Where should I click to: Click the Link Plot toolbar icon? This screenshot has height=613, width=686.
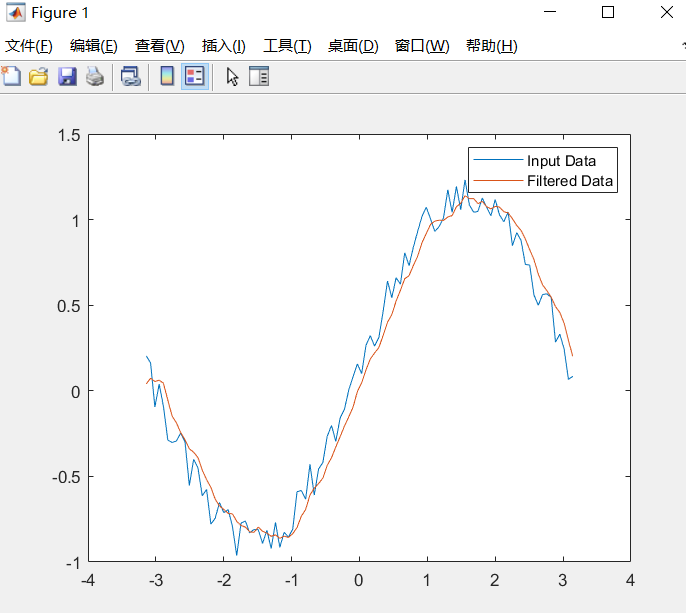tap(130, 77)
